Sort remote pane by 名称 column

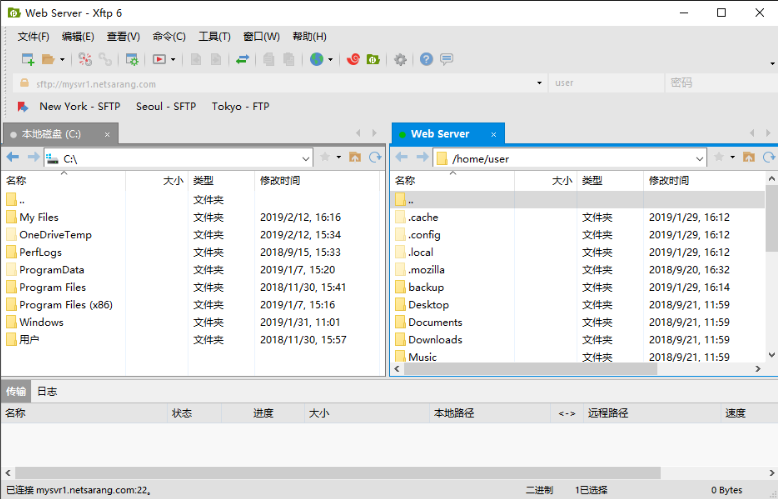click(452, 181)
